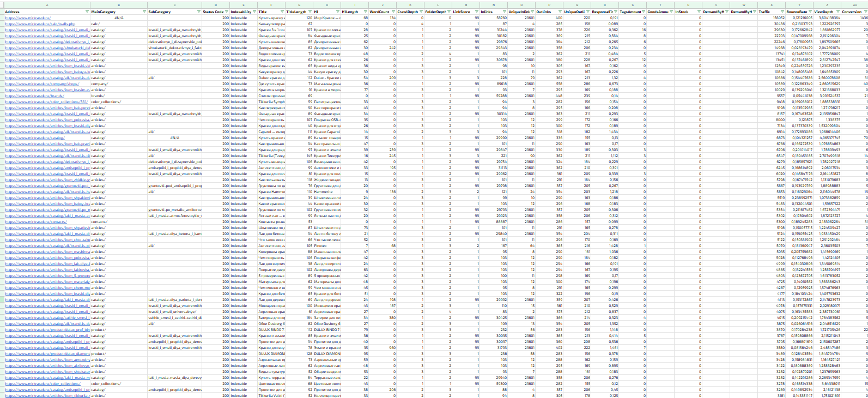Select the H1 cell 'Hammerite'
The width and height of the screenshot is (868, 398).
[327, 192]
